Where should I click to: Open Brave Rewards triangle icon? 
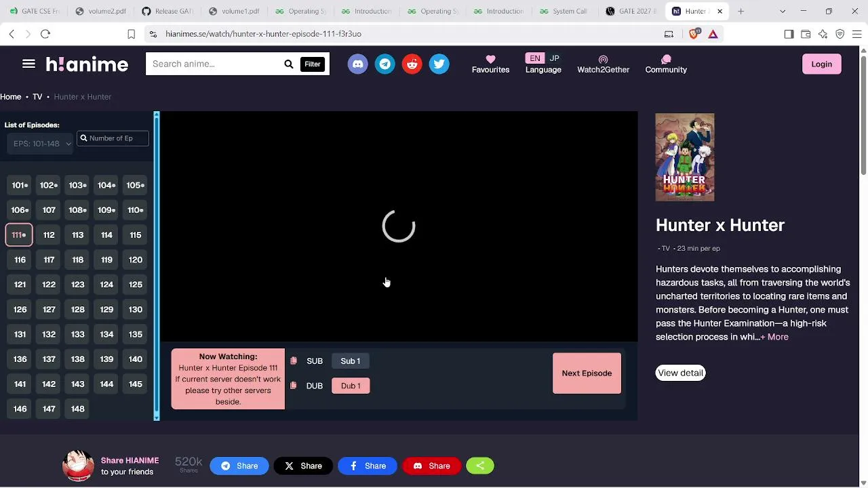pyautogui.click(x=713, y=34)
